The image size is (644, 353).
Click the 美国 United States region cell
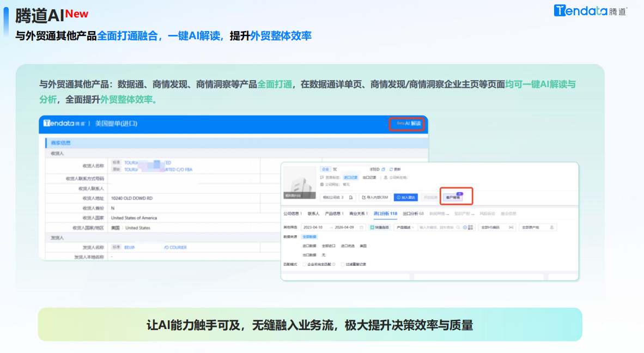(x=131, y=228)
